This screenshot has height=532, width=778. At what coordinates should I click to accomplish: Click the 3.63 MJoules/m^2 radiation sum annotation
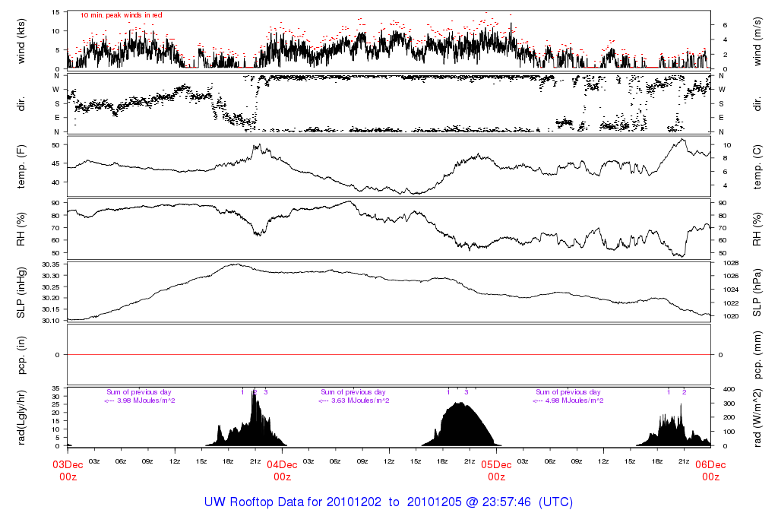354,401
